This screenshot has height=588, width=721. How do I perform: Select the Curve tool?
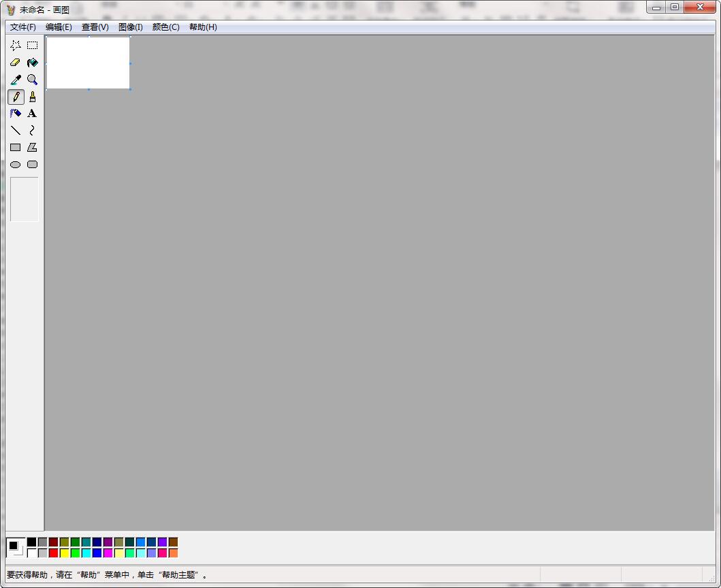(x=32, y=130)
